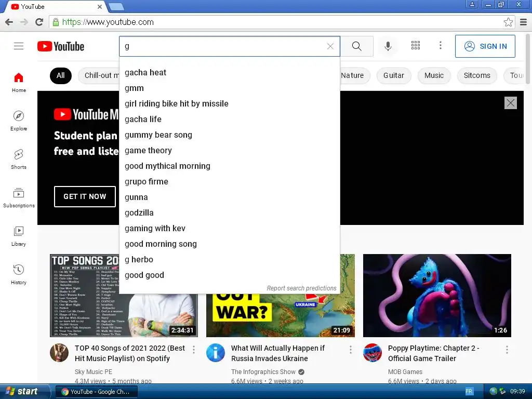Choose 'girl riding bike hit by missile' suggestion

[229, 104]
